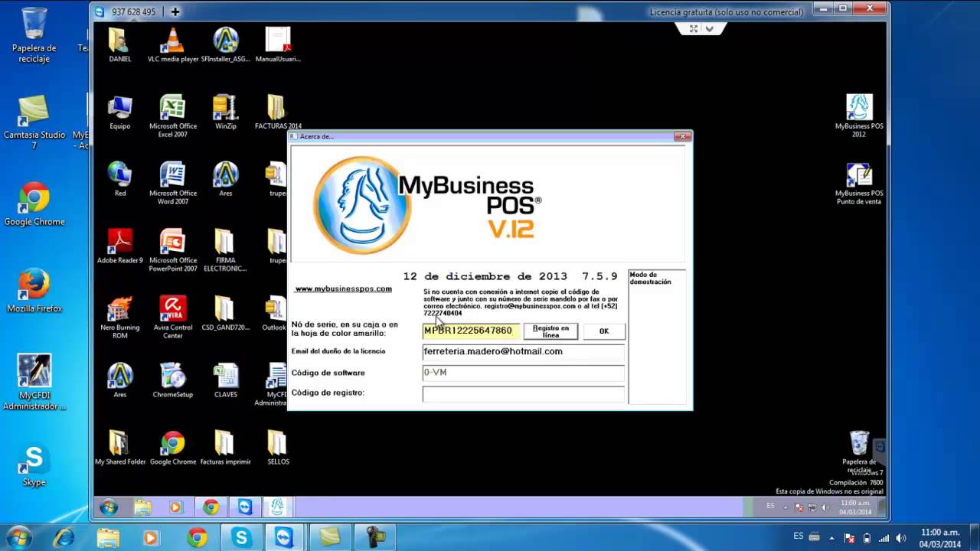This screenshot has width=980, height=551.
Task: Open remote taskbar Windows Explorer icon
Action: click(x=142, y=507)
